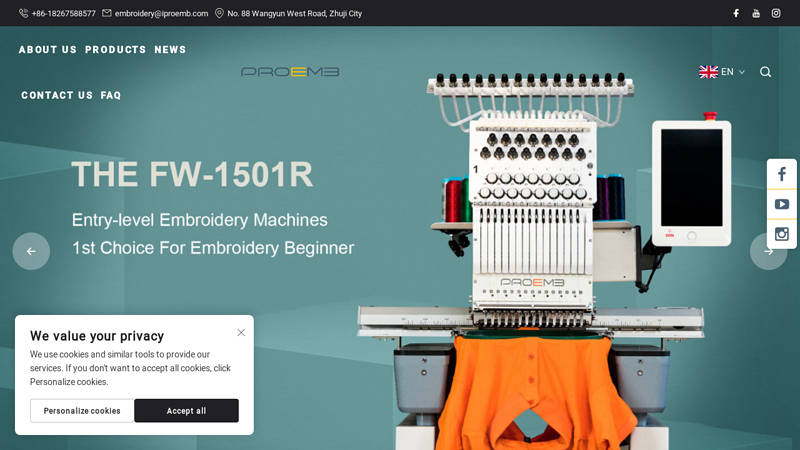Image resolution: width=800 pixels, height=450 pixels.
Task: Open the Contact Us page
Action: click(57, 95)
